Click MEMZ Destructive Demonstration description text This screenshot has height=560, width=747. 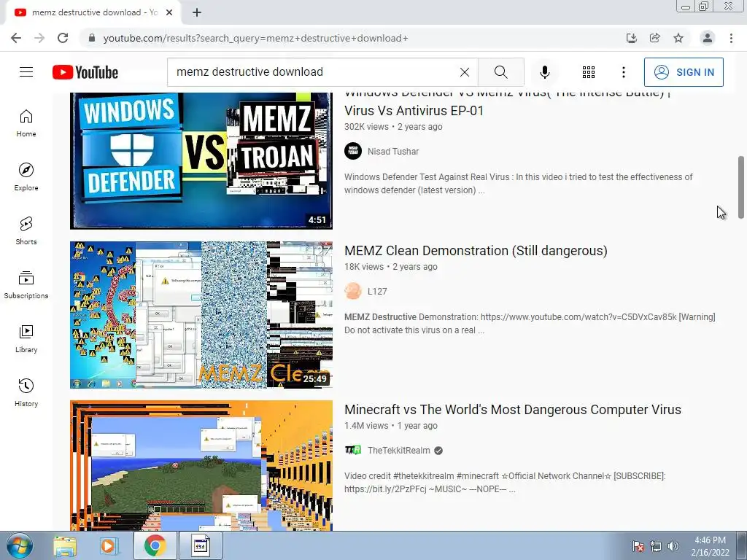[x=530, y=323]
